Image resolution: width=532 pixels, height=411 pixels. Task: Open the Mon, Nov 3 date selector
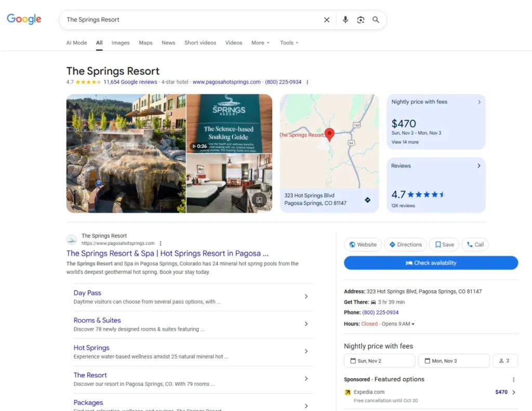click(454, 361)
